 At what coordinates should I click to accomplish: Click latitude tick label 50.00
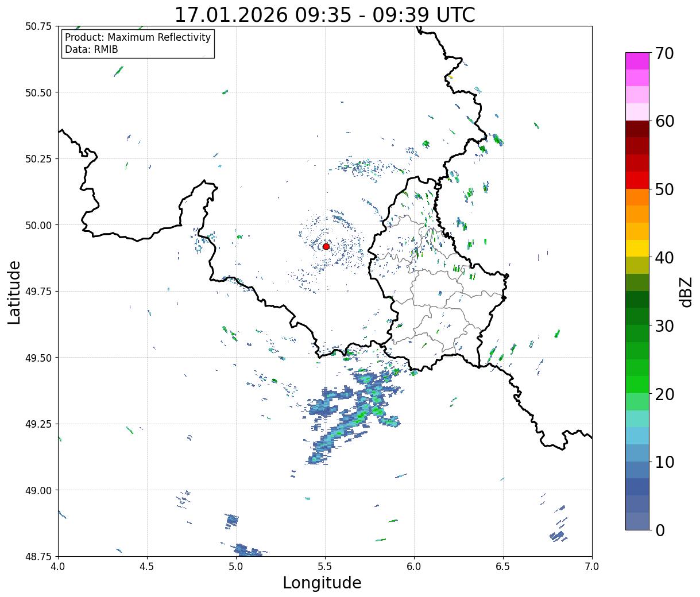38,225
